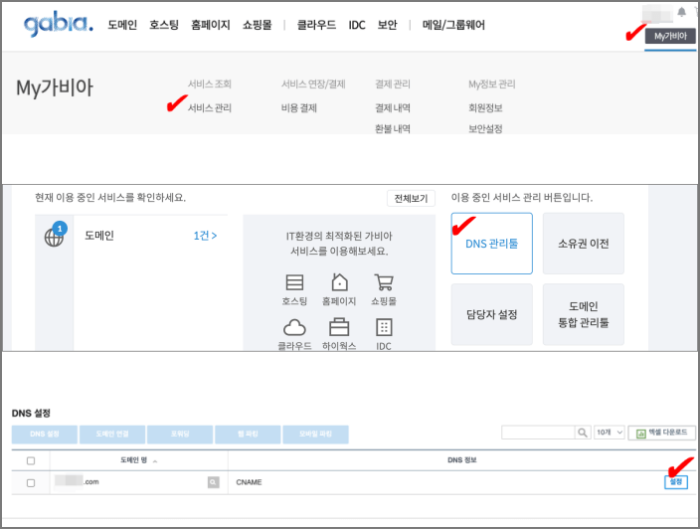Open the 보안 top menu

pos(387,25)
